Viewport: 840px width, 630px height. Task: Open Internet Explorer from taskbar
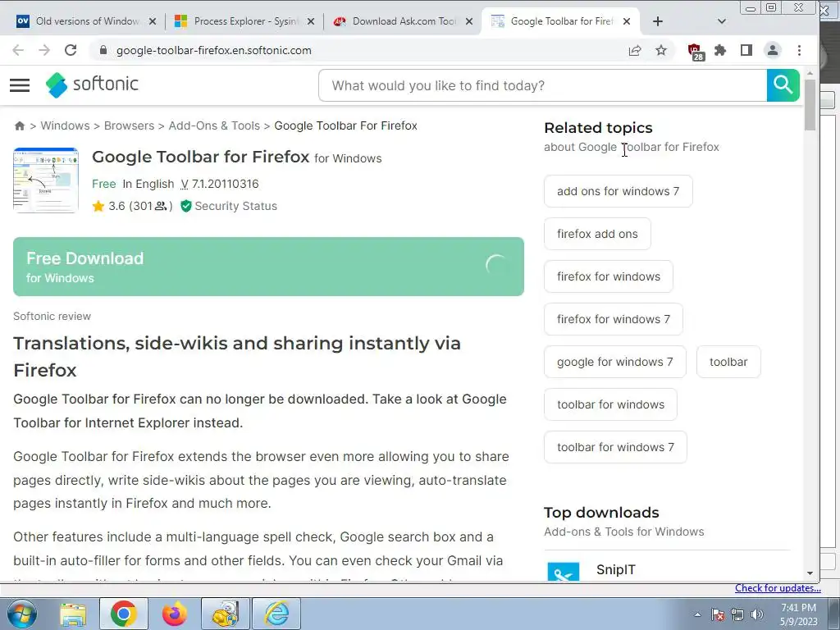(276, 614)
